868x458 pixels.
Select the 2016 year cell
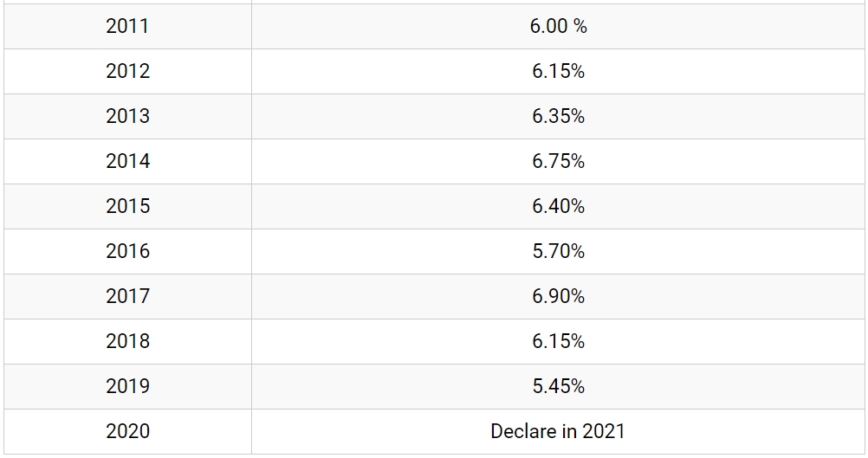pyautogui.click(x=128, y=252)
